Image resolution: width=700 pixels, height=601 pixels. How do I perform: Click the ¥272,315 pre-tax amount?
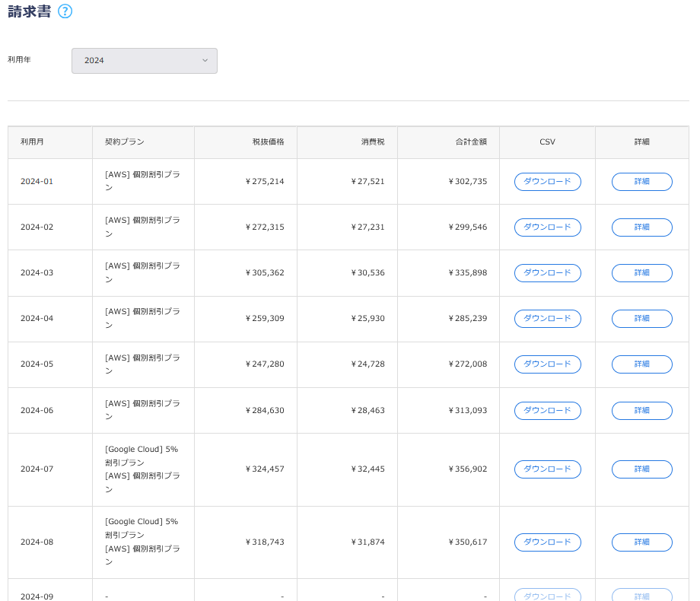[265, 227]
